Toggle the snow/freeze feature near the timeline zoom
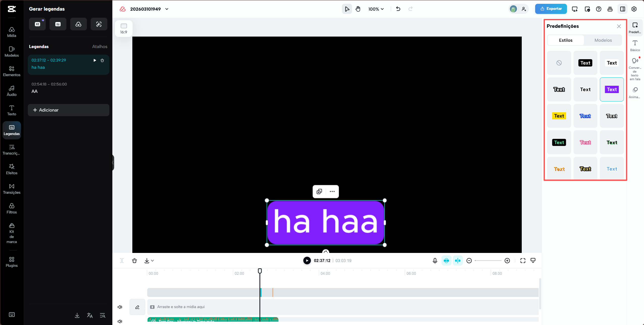This screenshot has height=325, width=644. [x=447, y=261]
